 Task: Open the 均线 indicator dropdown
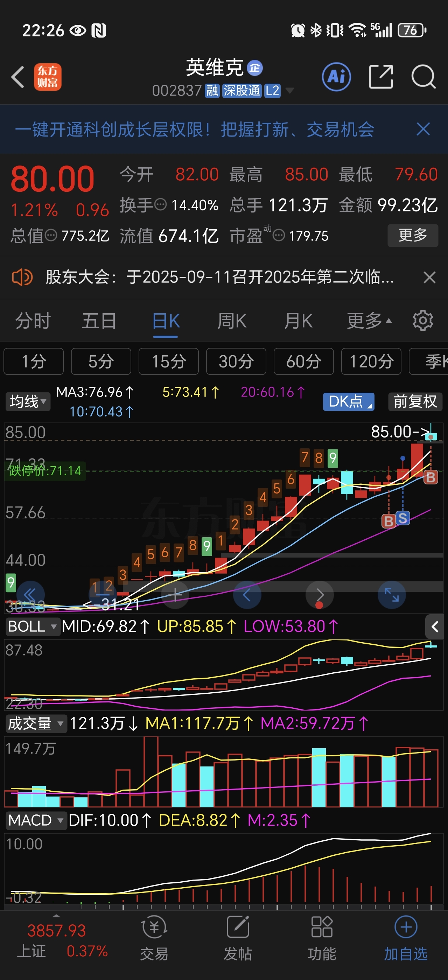click(28, 401)
